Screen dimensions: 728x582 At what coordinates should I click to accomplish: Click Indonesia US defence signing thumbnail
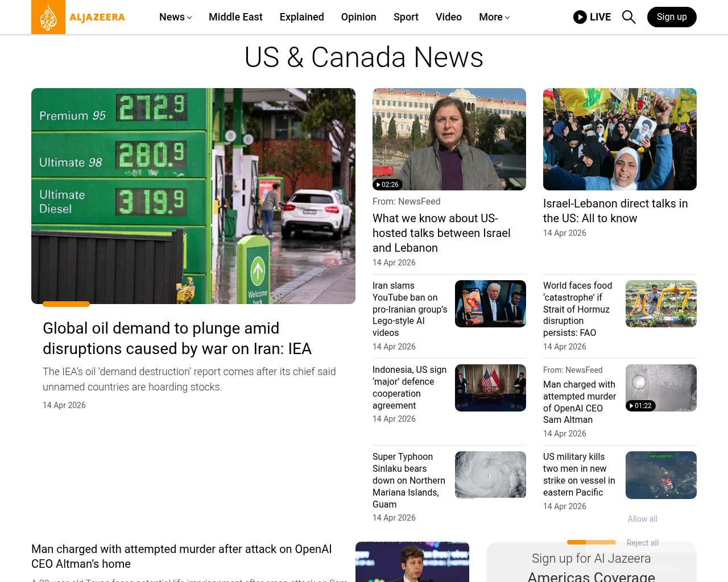pos(490,388)
